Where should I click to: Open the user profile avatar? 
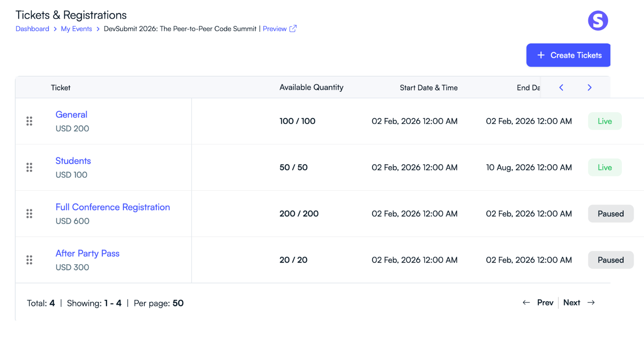tap(598, 21)
